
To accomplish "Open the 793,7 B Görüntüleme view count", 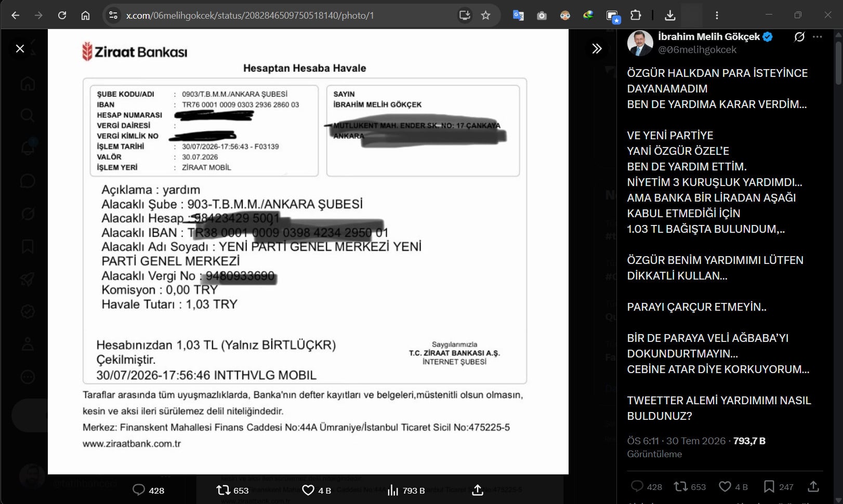I will click(696, 447).
